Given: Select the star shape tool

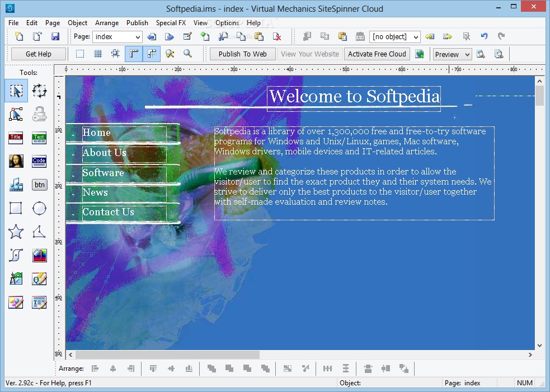Looking at the screenshot, I should tap(16, 232).
